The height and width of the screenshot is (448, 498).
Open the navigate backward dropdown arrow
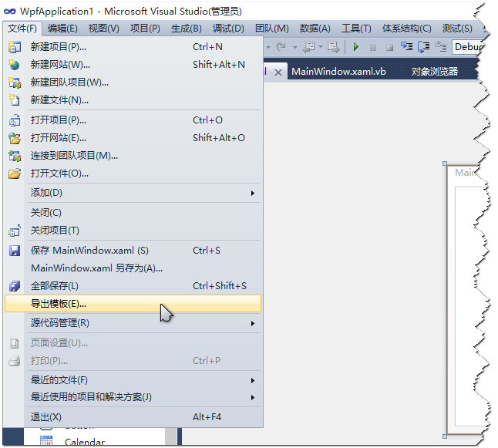point(321,47)
